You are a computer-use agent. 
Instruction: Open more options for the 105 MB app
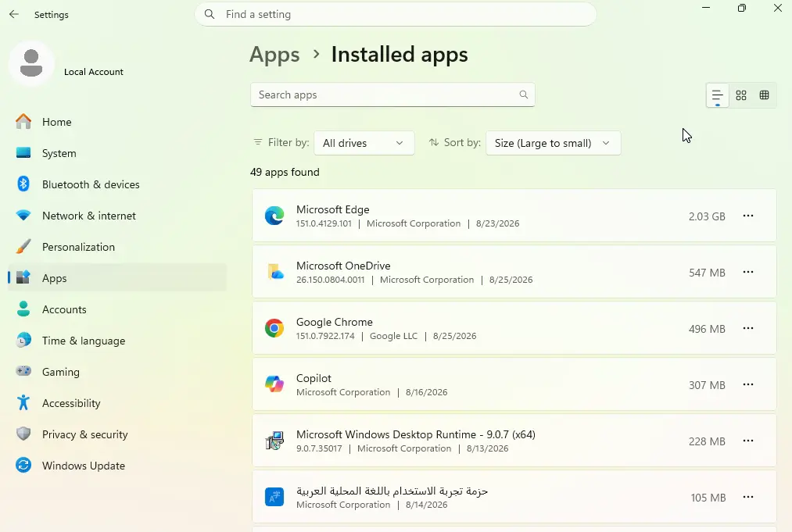pyautogui.click(x=748, y=497)
